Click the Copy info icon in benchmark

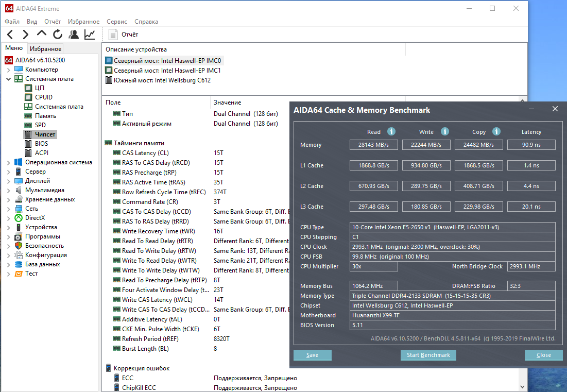coord(496,131)
